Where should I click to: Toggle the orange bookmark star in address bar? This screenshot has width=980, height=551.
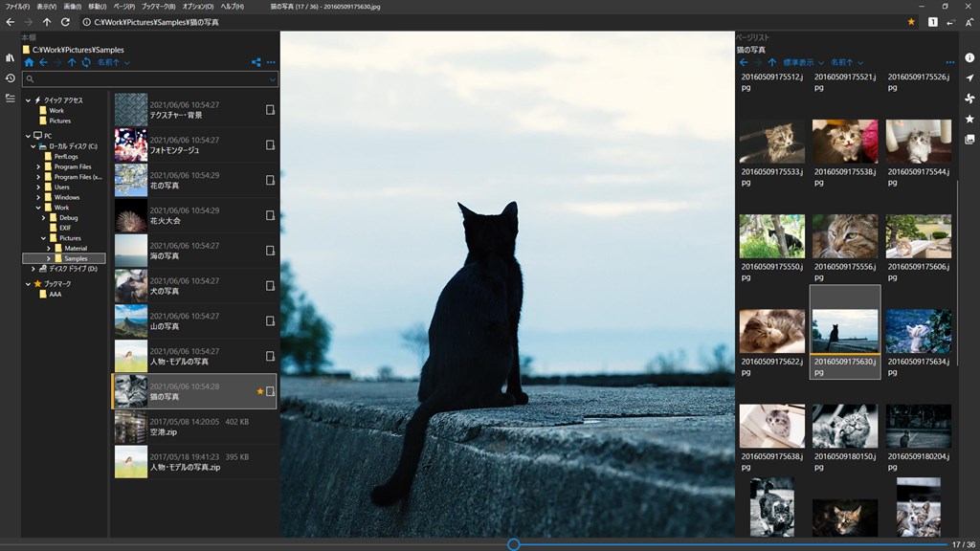pos(911,22)
